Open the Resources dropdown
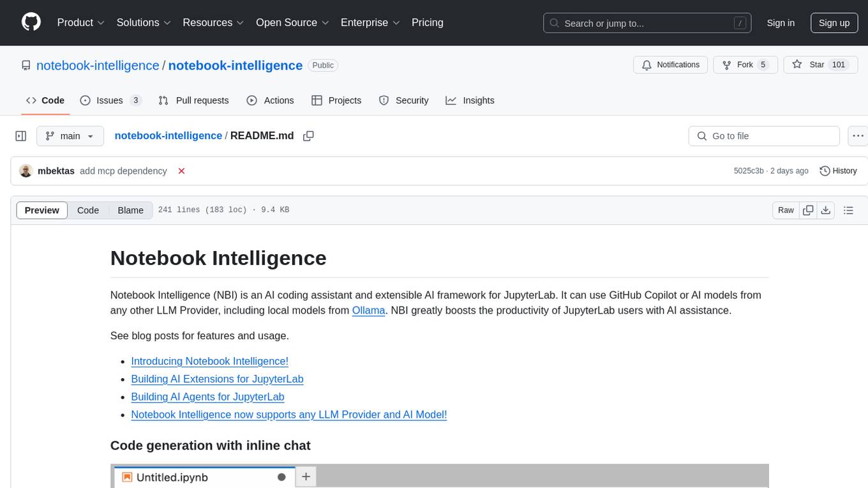Image resolution: width=868 pixels, height=488 pixels. point(213,22)
